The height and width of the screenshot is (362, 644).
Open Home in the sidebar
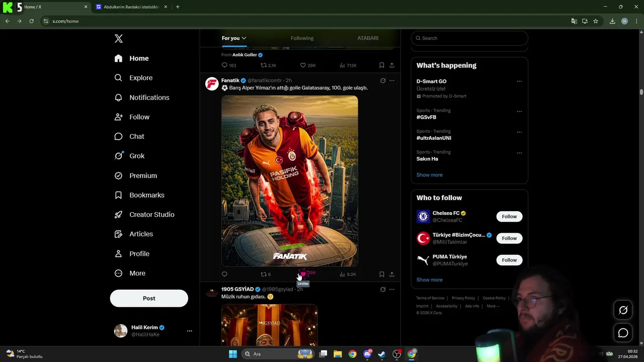coord(131,58)
